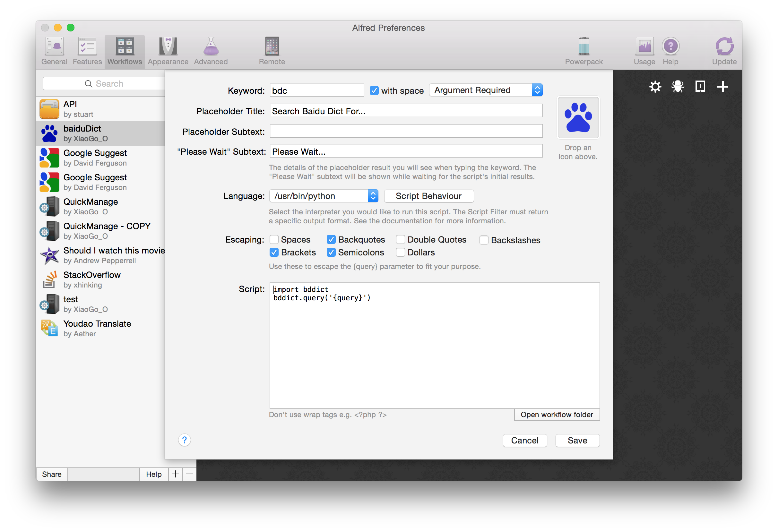The width and height of the screenshot is (778, 532).
Task: Click the Cancel button
Action: coord(524,441)
